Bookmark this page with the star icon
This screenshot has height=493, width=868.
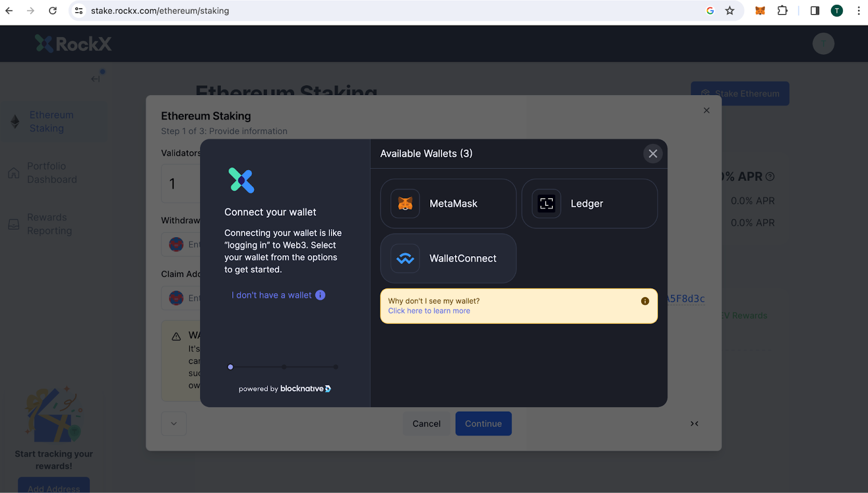tap(730, 11)
